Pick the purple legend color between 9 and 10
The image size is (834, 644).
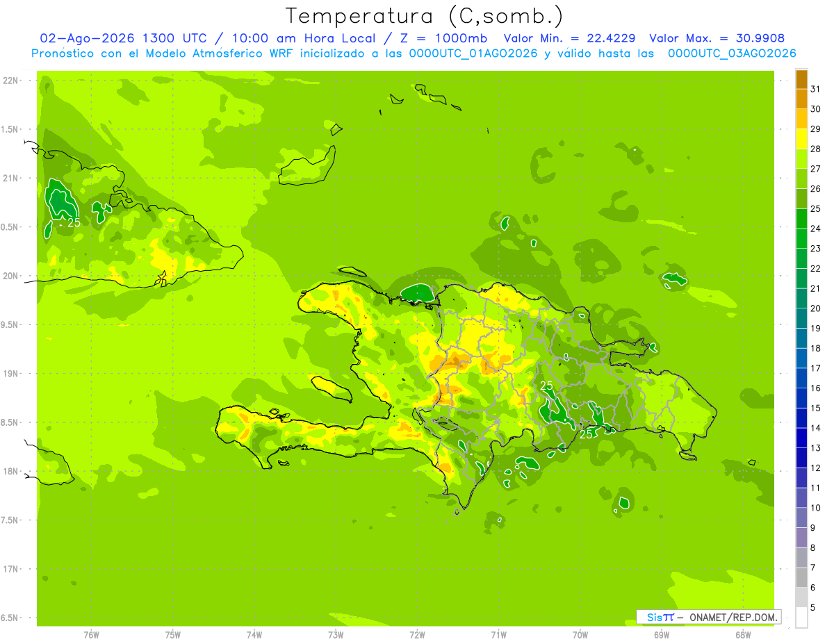[x=801, y=518]
